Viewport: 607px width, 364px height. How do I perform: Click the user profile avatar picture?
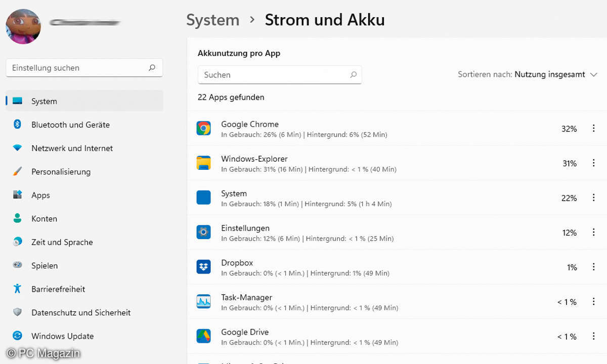[23, 26]
